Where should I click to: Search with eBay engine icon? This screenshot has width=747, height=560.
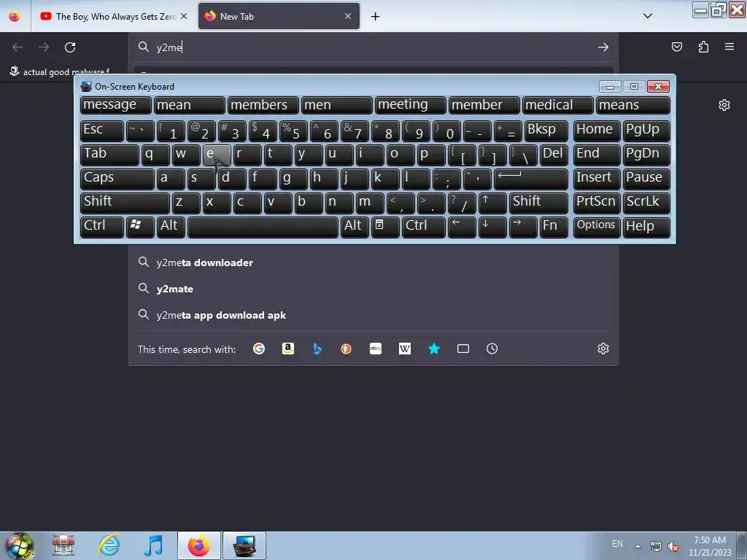pyautogui.click(x=376, y=349)
